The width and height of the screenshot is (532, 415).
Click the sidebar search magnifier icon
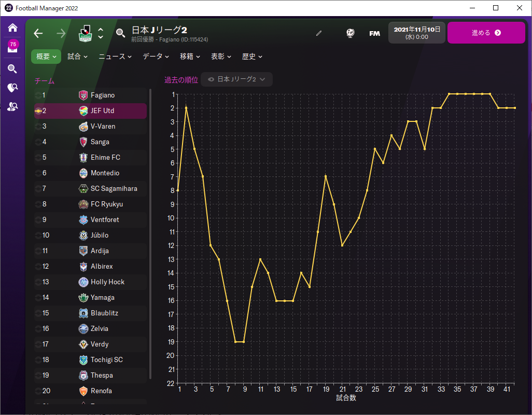click(x=12, y=69)
